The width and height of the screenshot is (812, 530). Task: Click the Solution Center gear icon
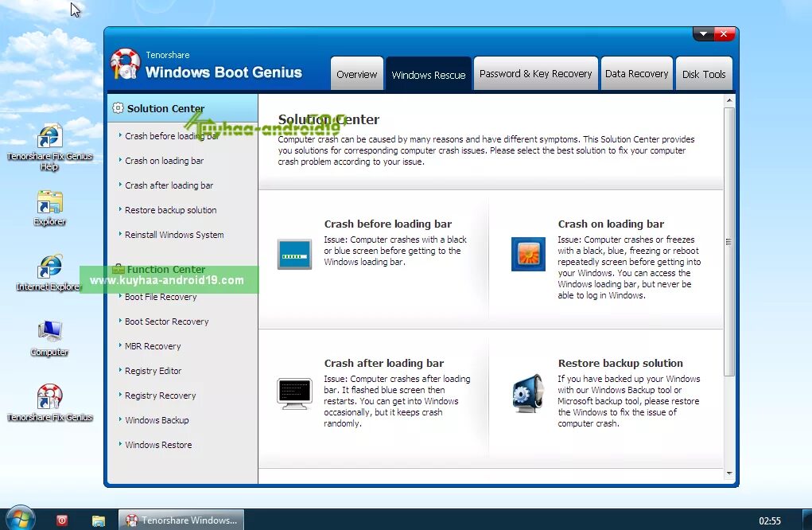[x=118, y=107]
